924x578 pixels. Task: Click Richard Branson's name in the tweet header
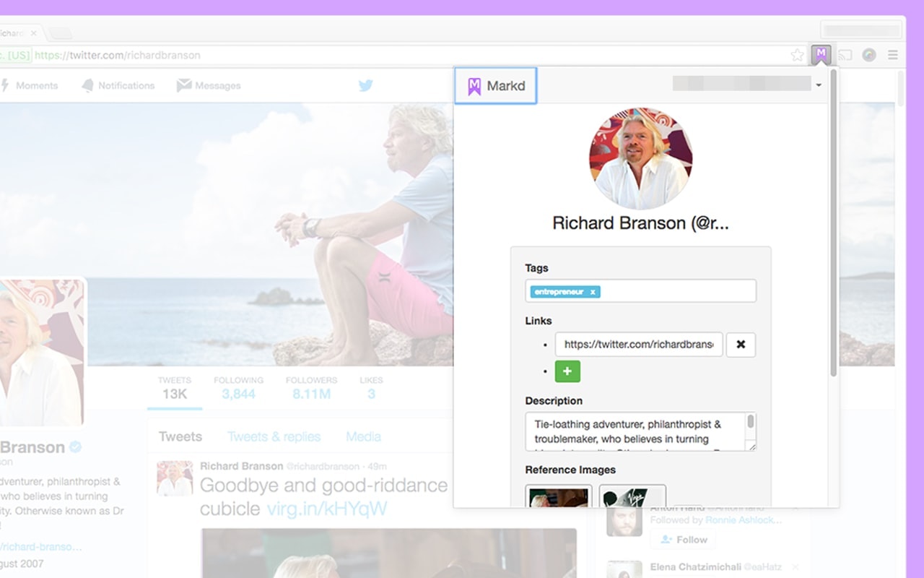coord(241,466)
